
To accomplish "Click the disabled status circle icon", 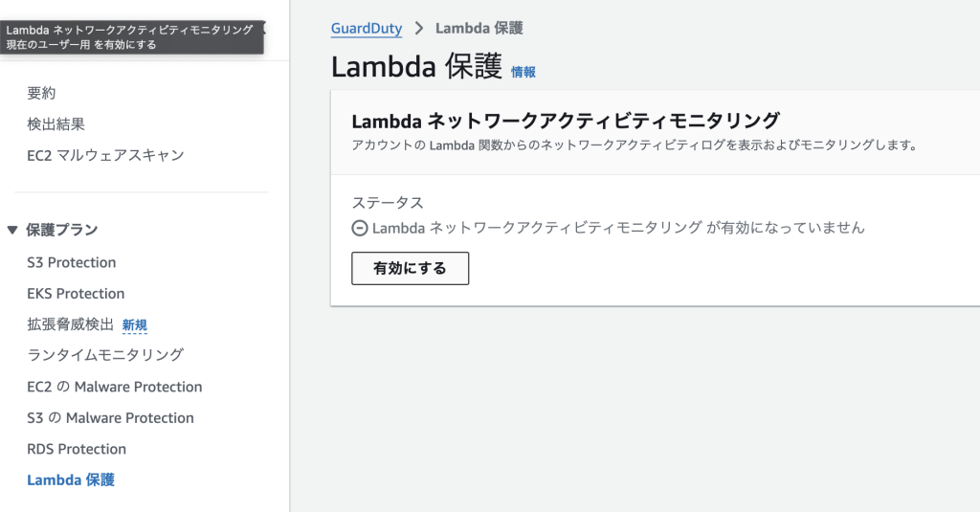I will point(360,228).
